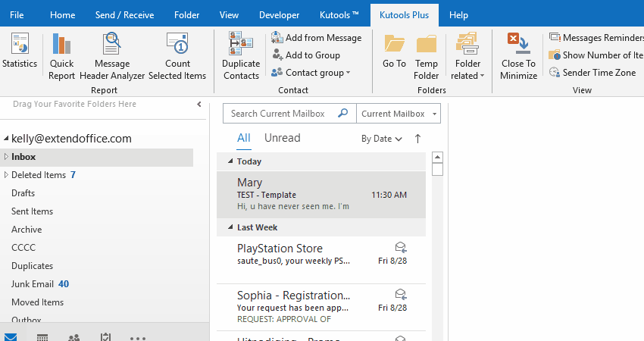Click the message list scrollbar thumb
The image size is (644, 341).
pos(438,169)
